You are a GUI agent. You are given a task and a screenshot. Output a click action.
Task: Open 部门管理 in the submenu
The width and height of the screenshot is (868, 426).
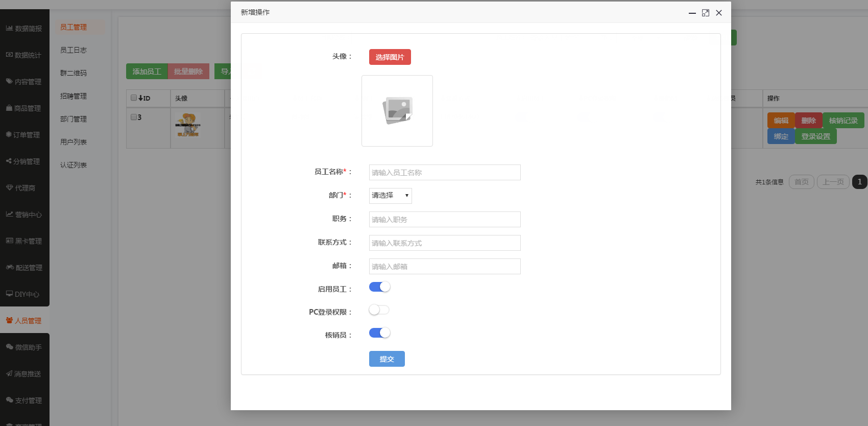pyautogui.click(x=74, y=119)
